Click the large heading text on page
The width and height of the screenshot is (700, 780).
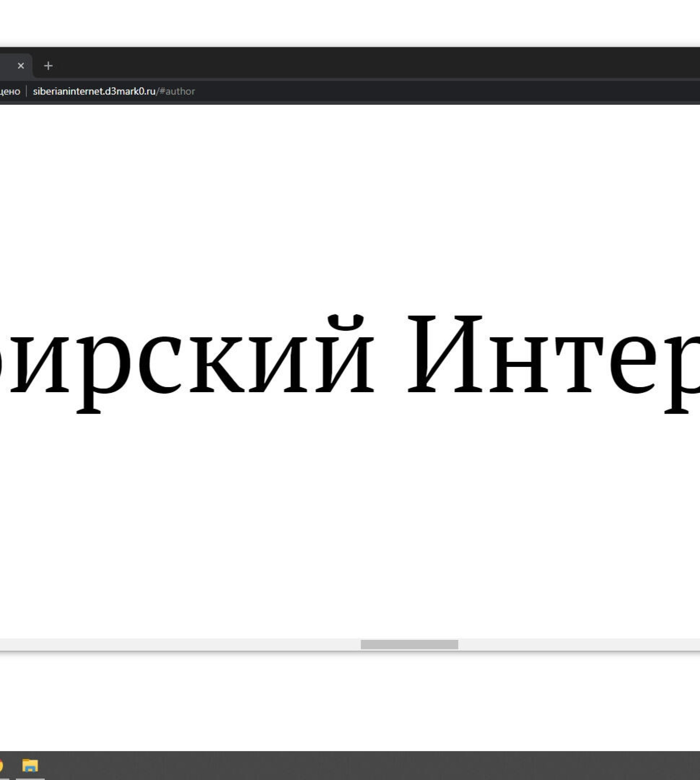[x=350, y=364]
